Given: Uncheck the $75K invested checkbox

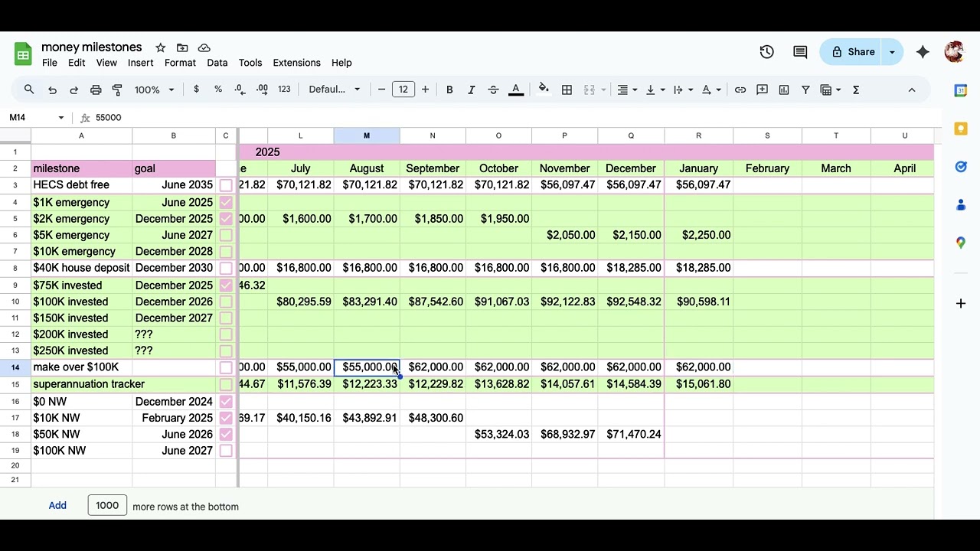Looking at the screenshot, I should (226, 285).
